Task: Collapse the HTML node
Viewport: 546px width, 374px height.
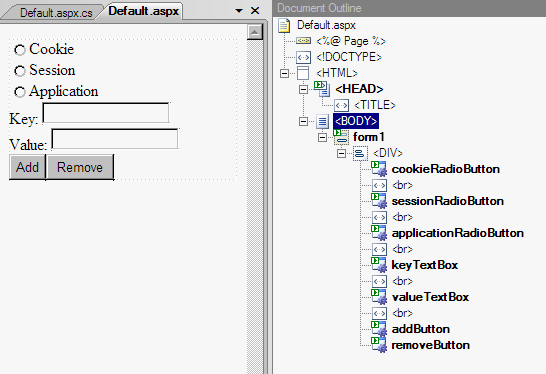Action: [x=284, y=73]
